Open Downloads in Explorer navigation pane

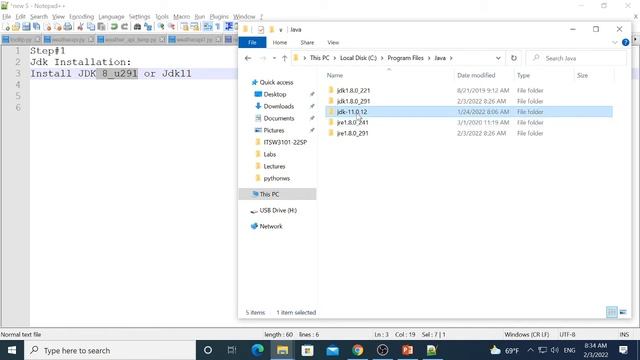pos(278,106)
